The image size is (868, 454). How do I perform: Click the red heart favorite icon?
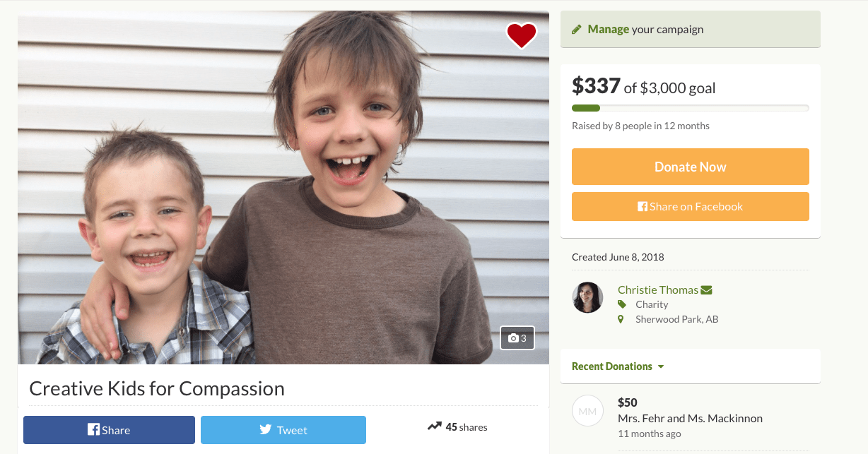coord(521,35)
